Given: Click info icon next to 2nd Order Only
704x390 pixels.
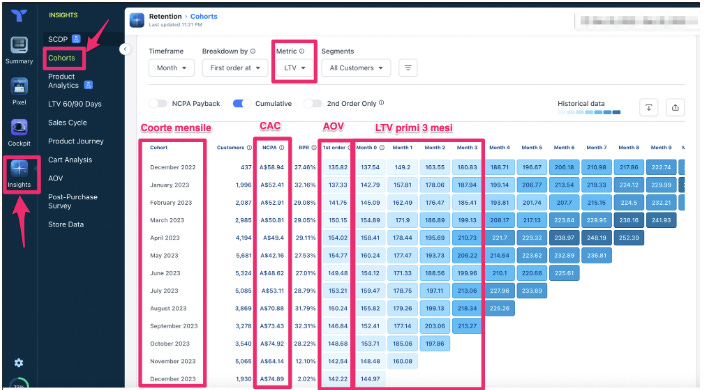Looking at the screenshot, I should point(381,103).
